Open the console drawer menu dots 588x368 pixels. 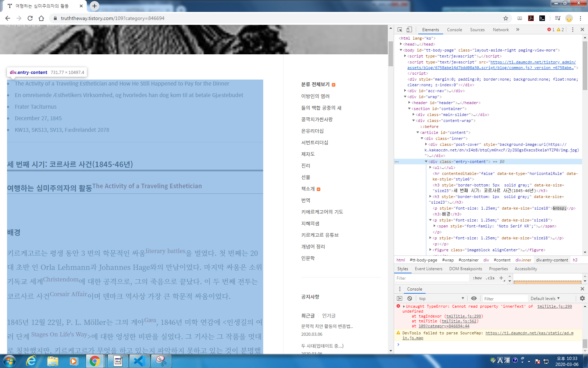coord(400,289)
